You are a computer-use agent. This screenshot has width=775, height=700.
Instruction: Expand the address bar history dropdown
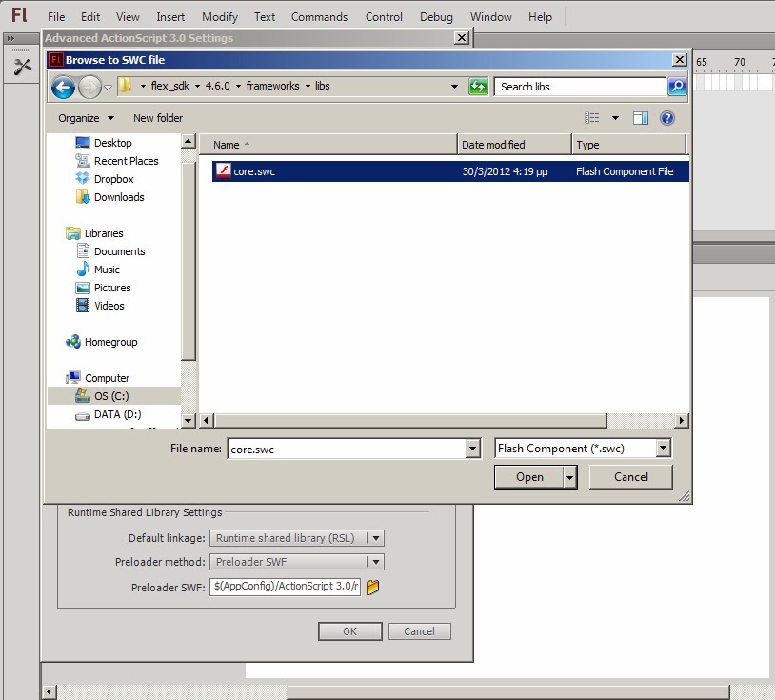point(454,87)
